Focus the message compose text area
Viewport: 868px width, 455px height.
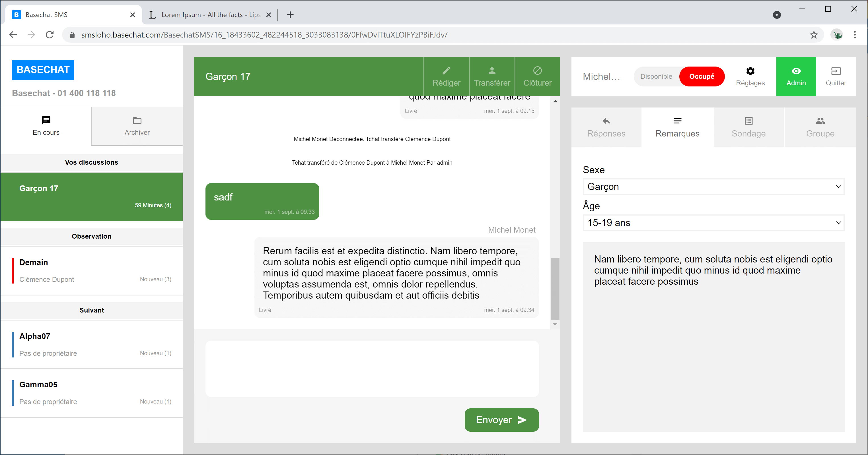click(372, 369)
